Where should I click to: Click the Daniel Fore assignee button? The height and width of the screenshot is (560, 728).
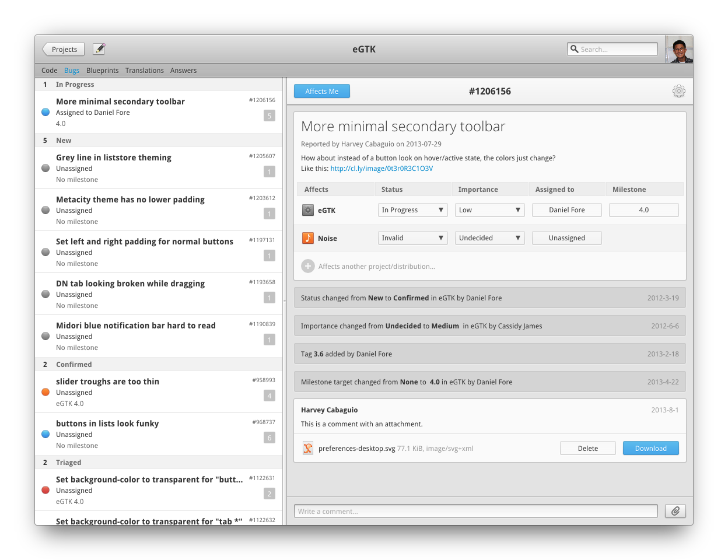tap(567, 210)
